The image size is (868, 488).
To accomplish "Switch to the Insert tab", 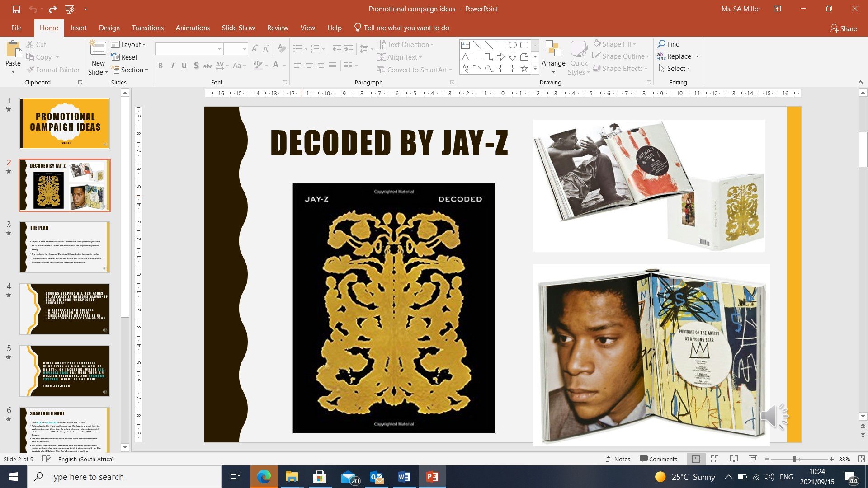I will 78,28.
